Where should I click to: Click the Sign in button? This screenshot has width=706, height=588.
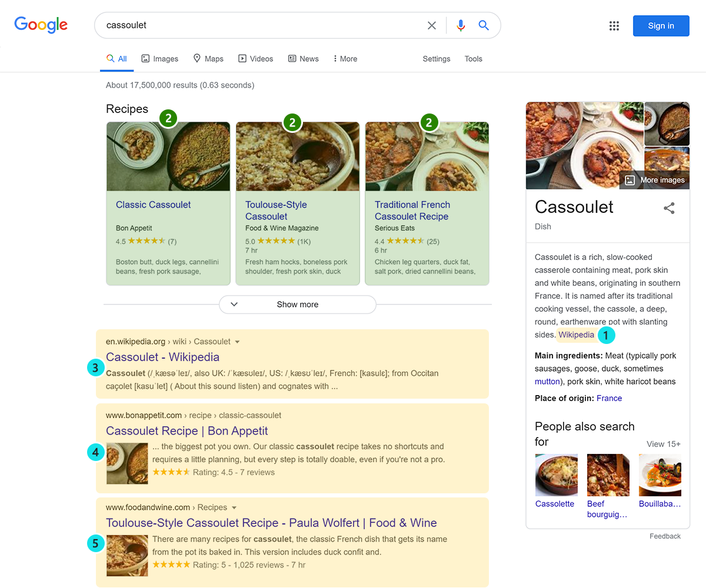[661, 26]
